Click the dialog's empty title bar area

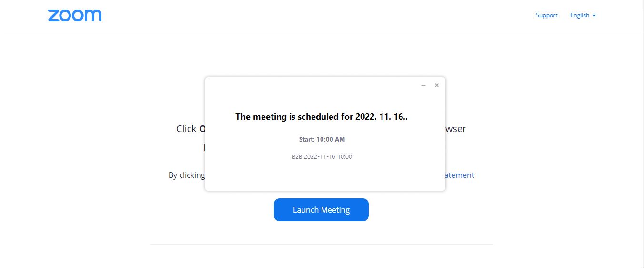(x=310, y=85)
